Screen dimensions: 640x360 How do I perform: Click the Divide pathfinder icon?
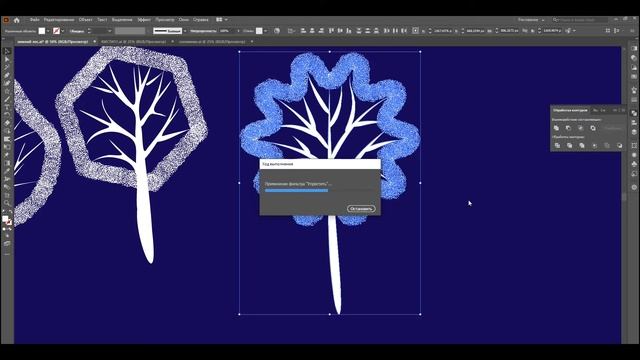pos(557,145)
